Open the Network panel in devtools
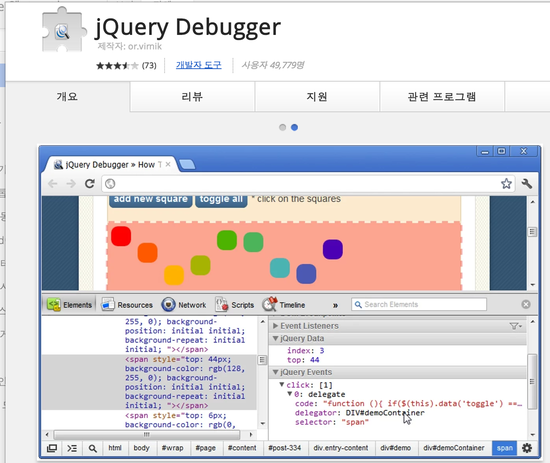This screenshot has width=550, height=463. pyautogui.click(x=184, y=305)
